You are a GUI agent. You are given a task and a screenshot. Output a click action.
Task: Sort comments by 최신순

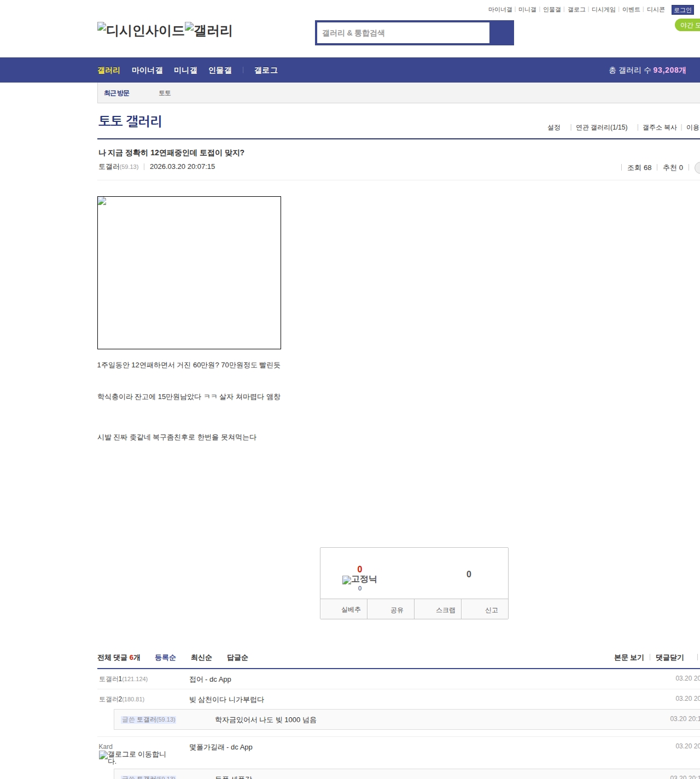pyautogui.click(x=201, y=658)
